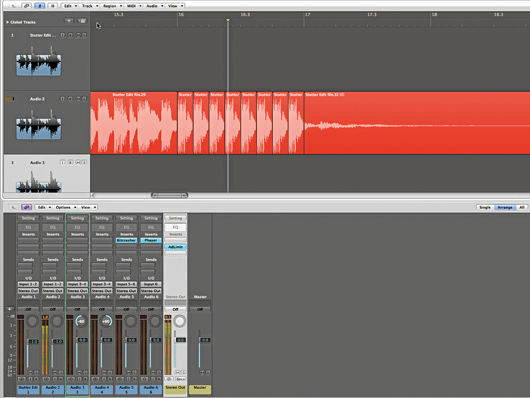530x398 pixels.
Task: Switch mixer to Arrange view
Action: [x=505, y=207]
